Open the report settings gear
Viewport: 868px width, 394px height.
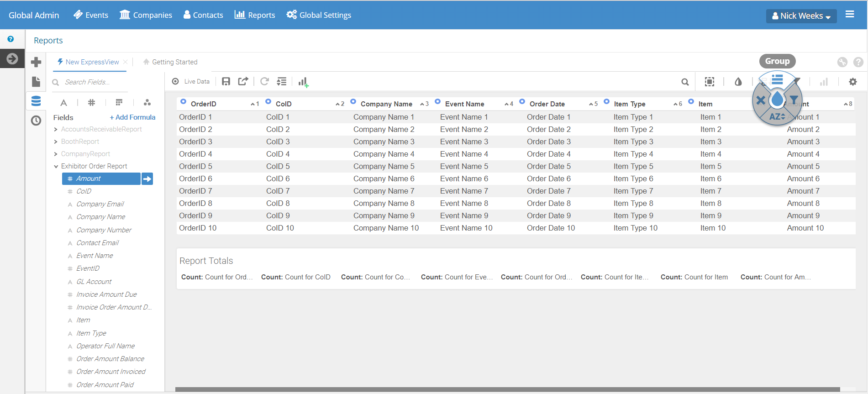point(852,82)
